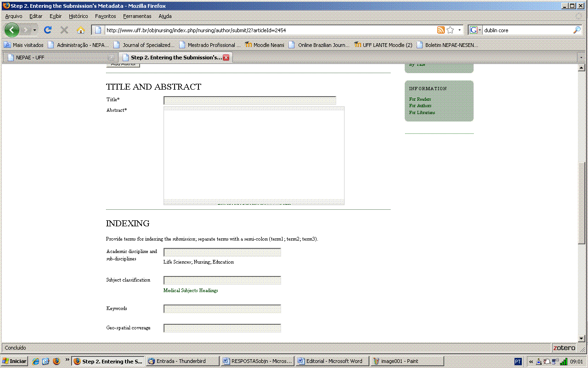The image size is (588, 368).
Task: Click the search magnifier icon
Action: click(577, 30)
